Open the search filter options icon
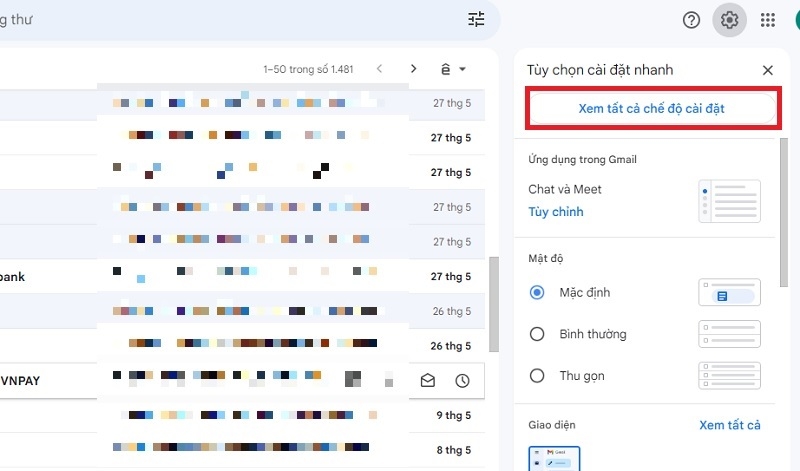 click(x=476, y=20)
